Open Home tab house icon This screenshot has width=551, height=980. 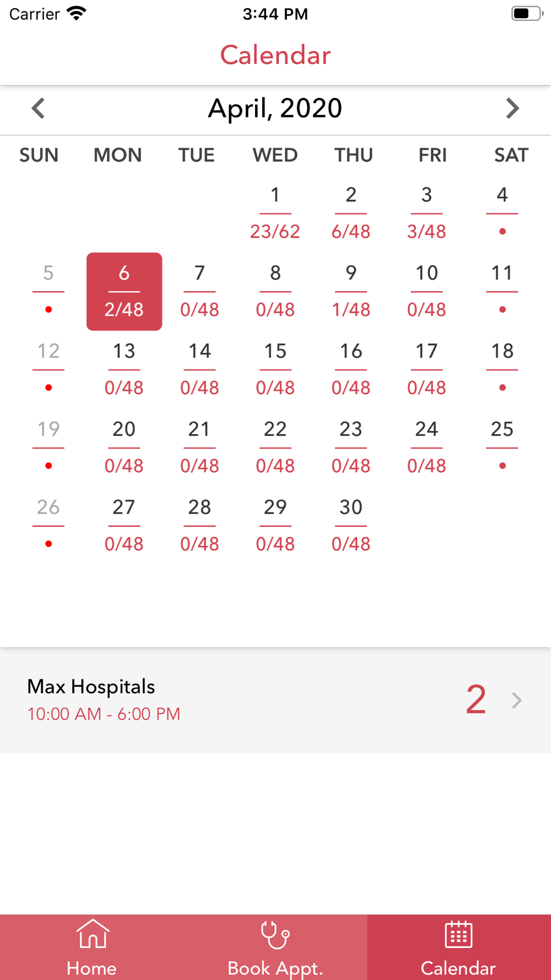[x=92, y=934]
